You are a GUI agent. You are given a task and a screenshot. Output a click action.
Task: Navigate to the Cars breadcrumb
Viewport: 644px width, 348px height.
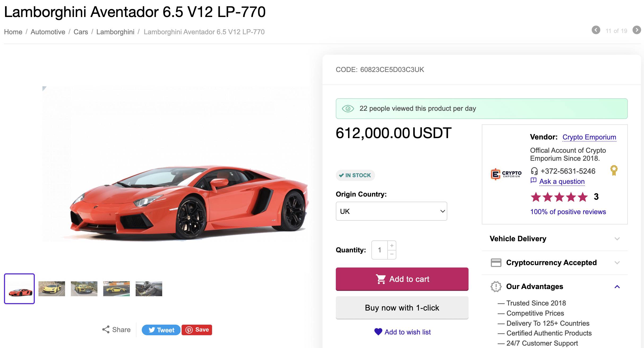[80, 32]
